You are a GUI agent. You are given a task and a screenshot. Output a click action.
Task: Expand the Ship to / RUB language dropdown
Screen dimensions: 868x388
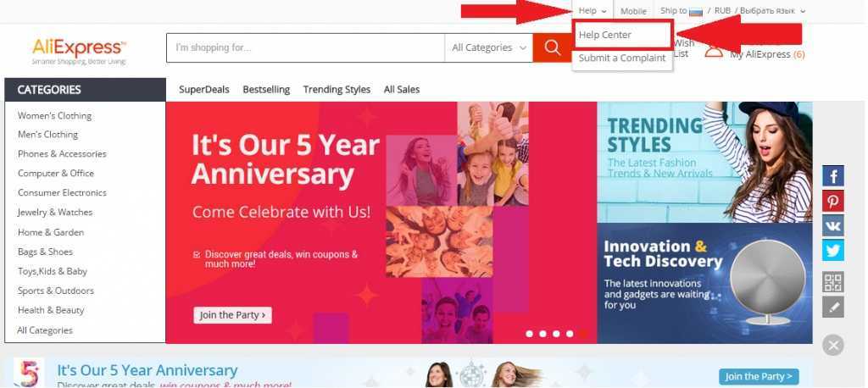click(x=732, y=10)
